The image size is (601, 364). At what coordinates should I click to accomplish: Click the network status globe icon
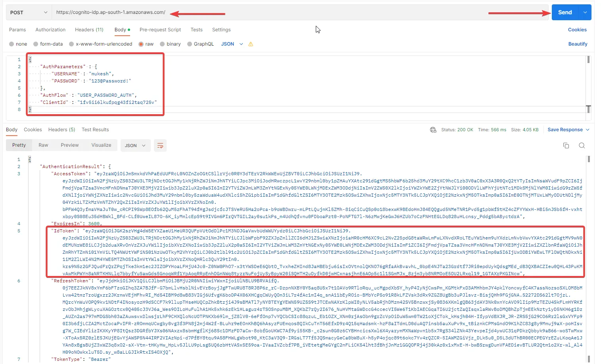(x=433, y=130)
